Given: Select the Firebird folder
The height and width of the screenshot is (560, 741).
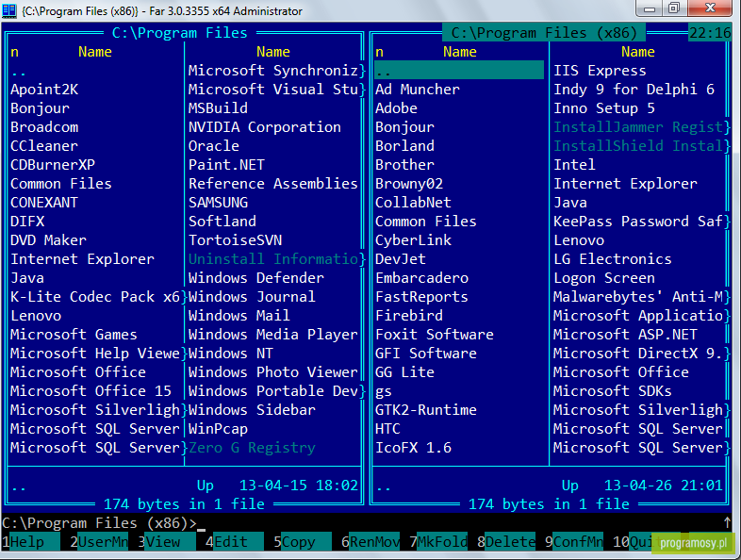Looking at the screenshot, I should [409, 316].
